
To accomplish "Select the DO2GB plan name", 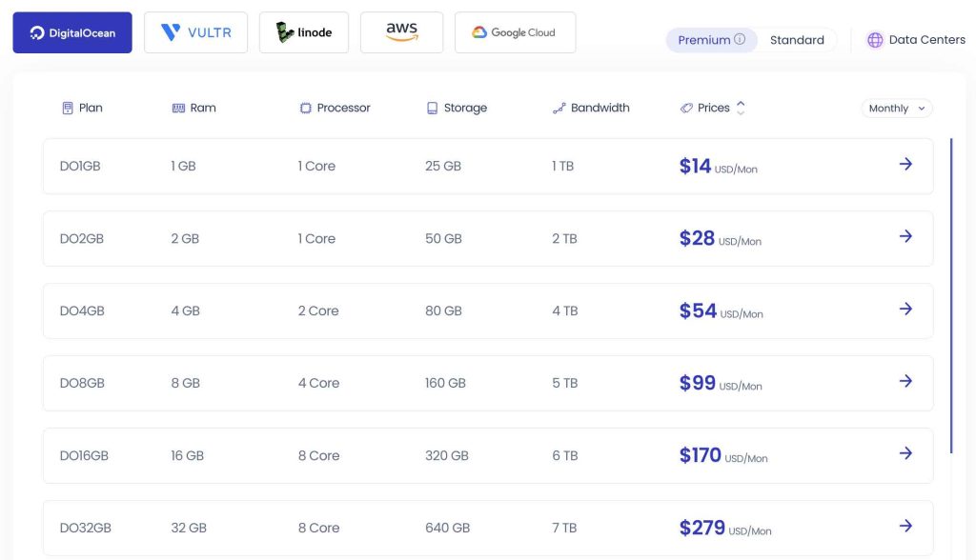I will point(82,239).
